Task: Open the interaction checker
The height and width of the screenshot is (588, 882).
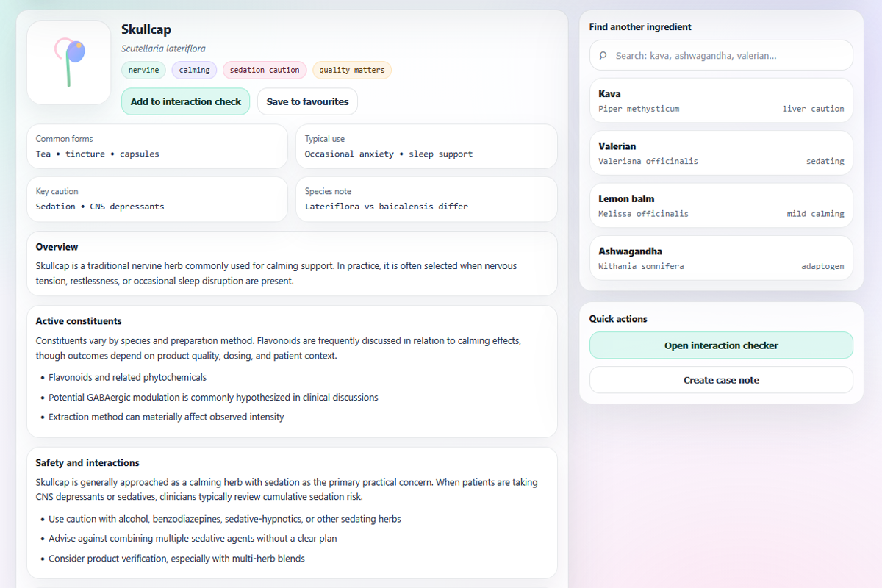Action: coord(721,345)
